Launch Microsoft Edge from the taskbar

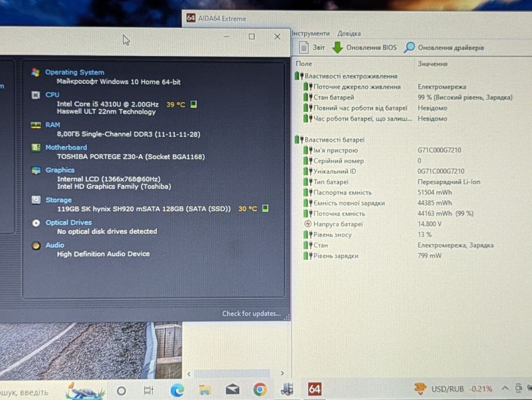pos(177,390)
